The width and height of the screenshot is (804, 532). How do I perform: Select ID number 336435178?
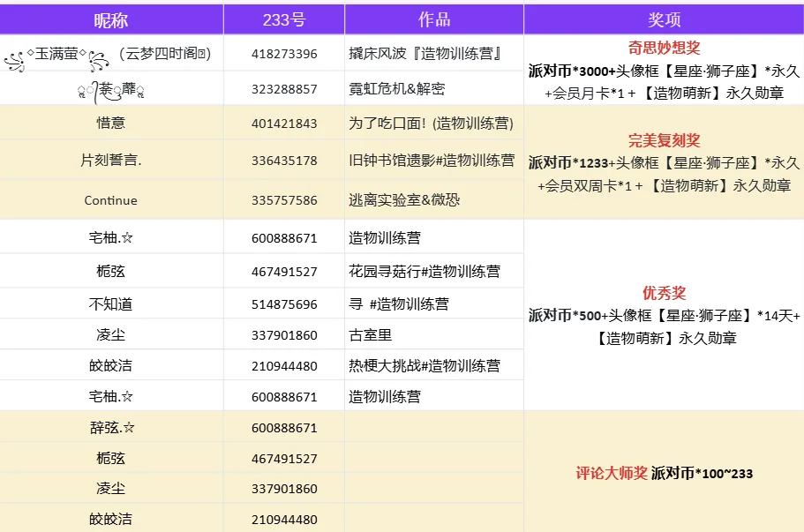284,161
